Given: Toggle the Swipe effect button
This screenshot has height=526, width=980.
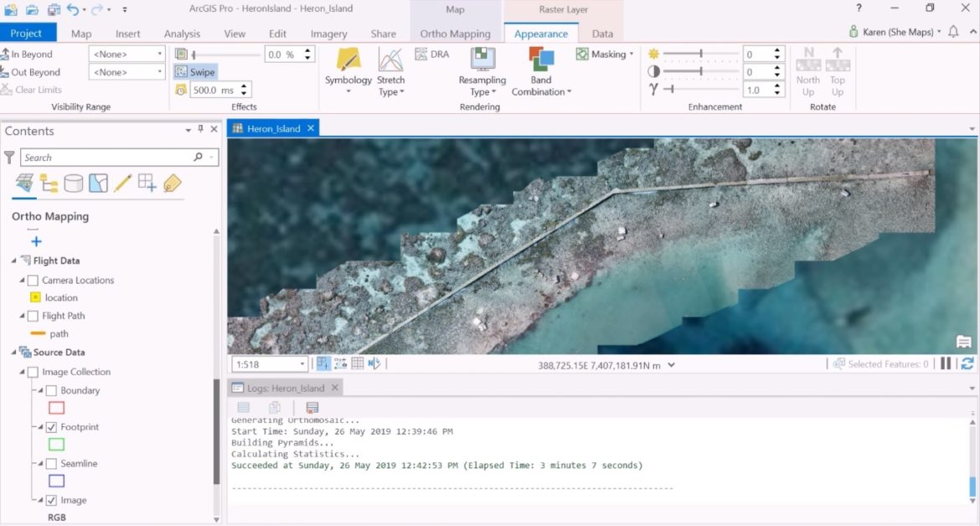Looking at the screenshot, I should (195, 72).
